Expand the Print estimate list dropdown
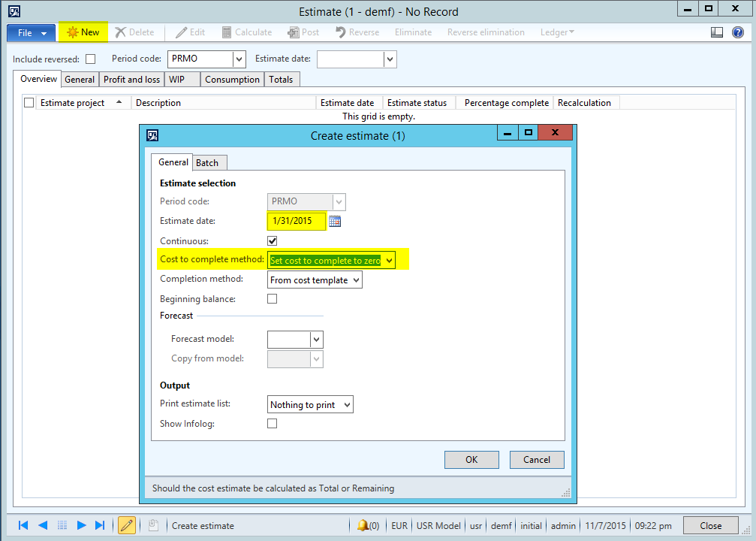 tap(346, 405)
